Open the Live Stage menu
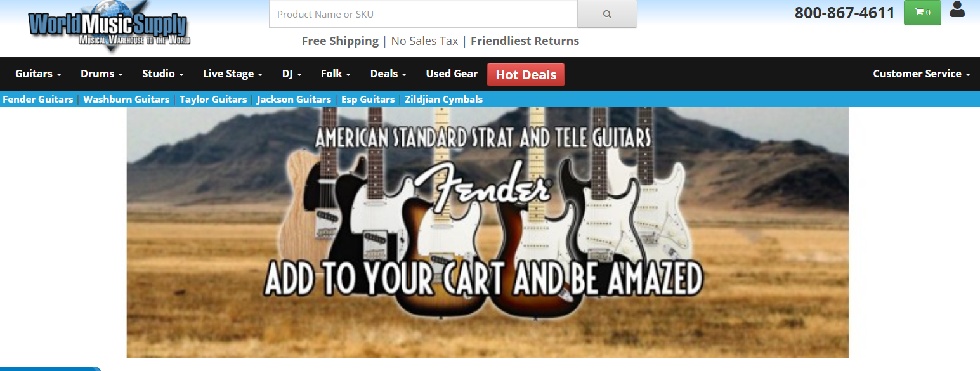 233,74
